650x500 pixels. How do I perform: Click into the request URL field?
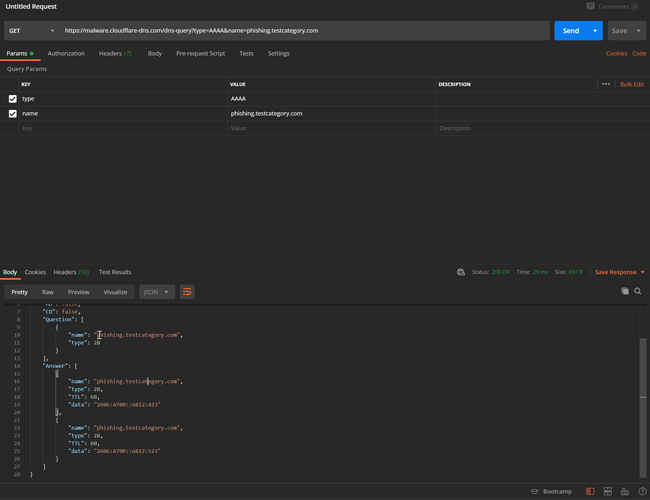click(x=305, y=31)
